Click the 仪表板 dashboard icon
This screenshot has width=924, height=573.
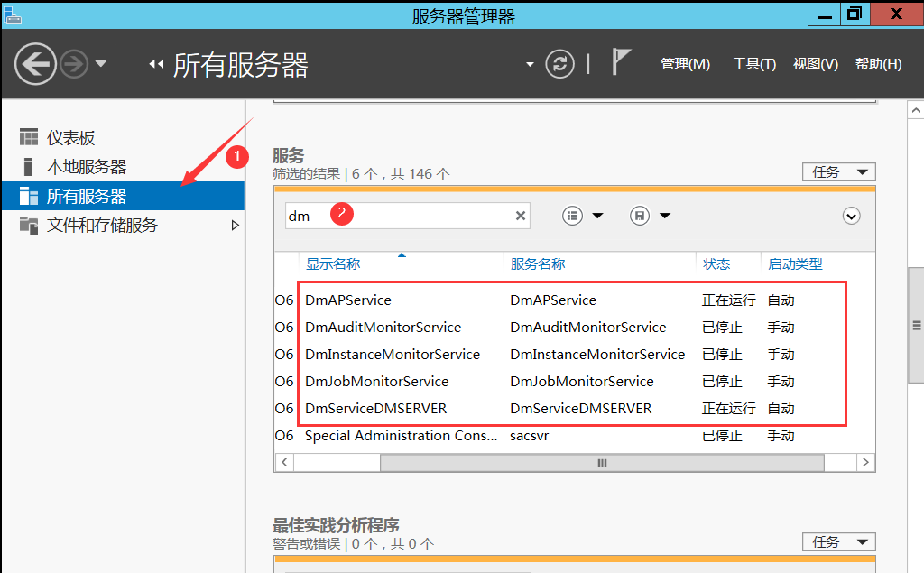[28, 137]
